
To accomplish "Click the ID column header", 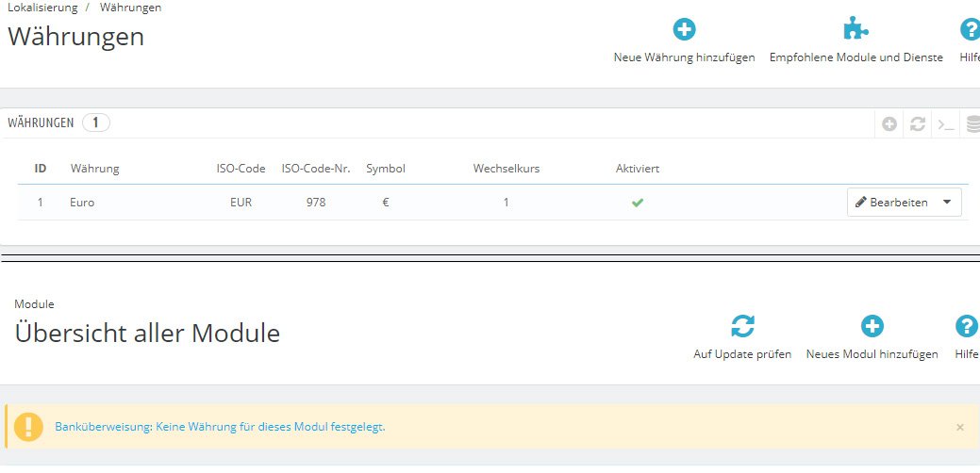I will 40,169.
